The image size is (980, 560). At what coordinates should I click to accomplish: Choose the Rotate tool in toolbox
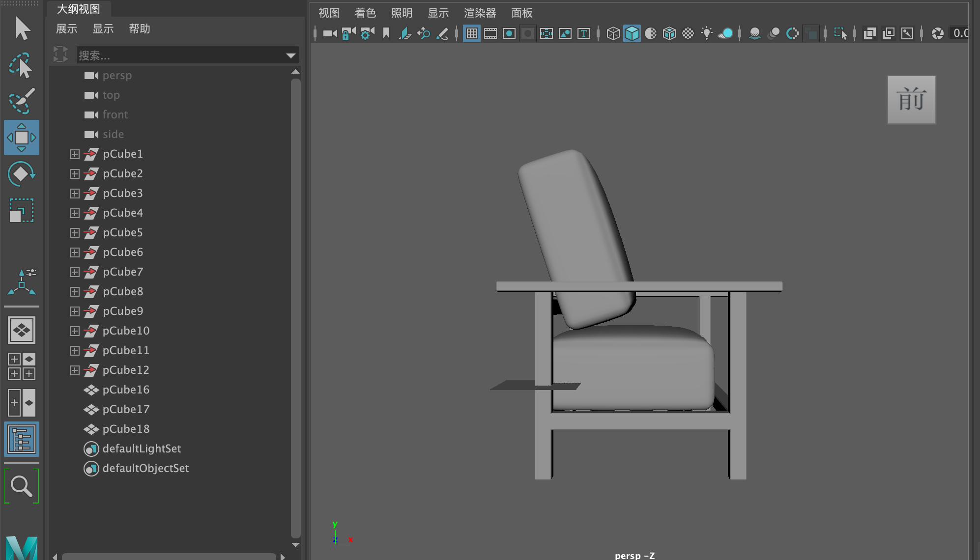21,174
